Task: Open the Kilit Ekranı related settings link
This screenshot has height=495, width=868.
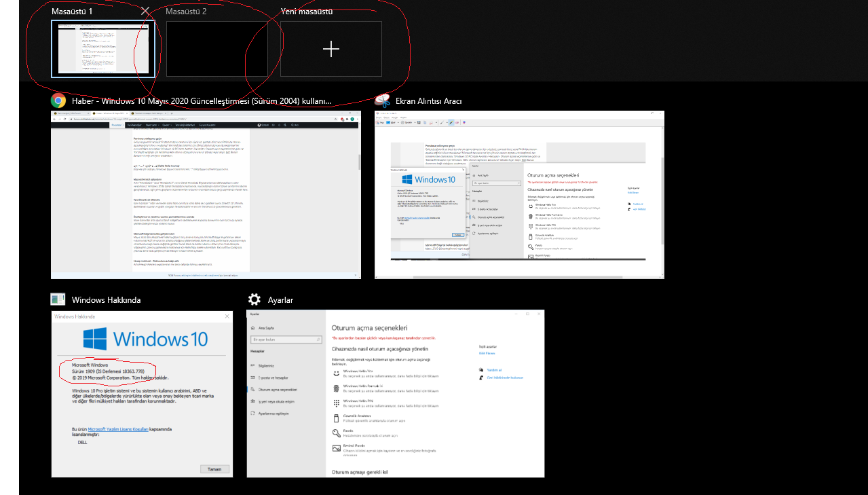Action: pos(487,353)
